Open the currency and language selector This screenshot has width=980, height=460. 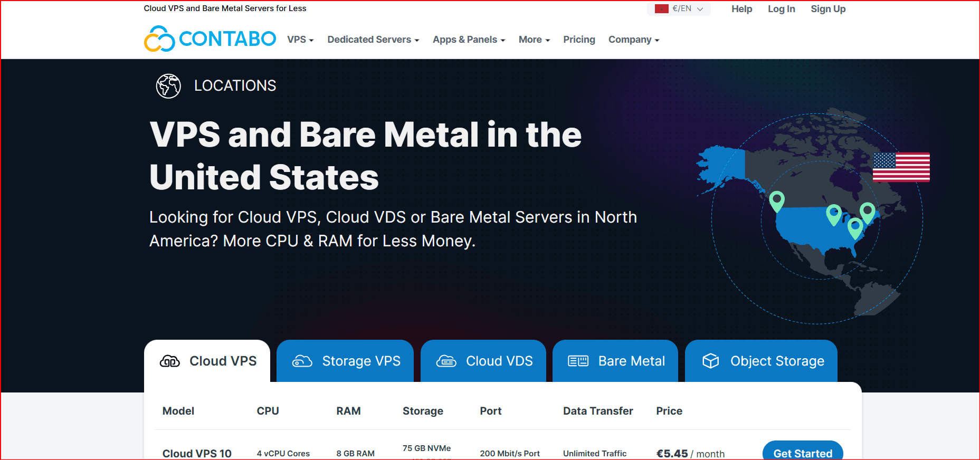[679, 9]
